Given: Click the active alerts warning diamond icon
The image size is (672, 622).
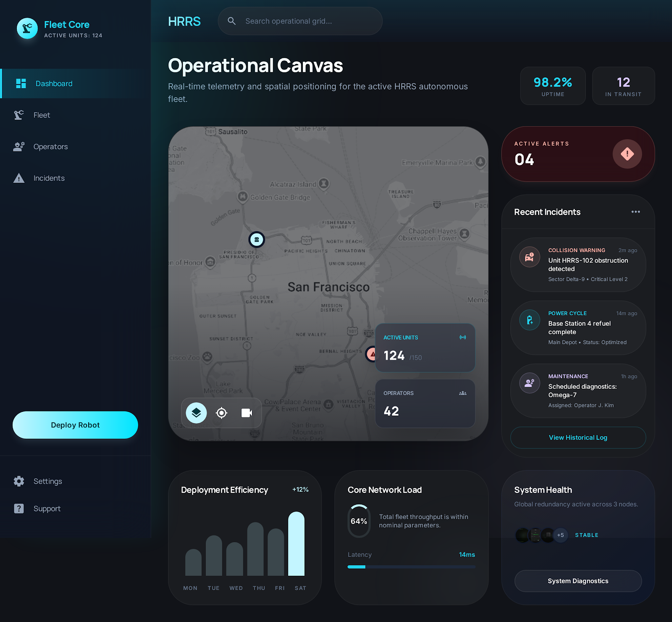Looking at the screenshot, I should (627, 154).
